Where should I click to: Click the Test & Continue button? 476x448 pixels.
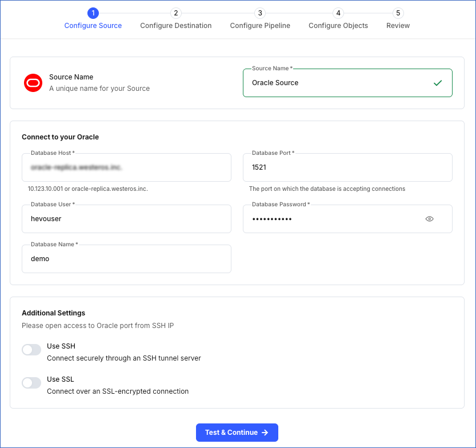click(x=237, y=432)
